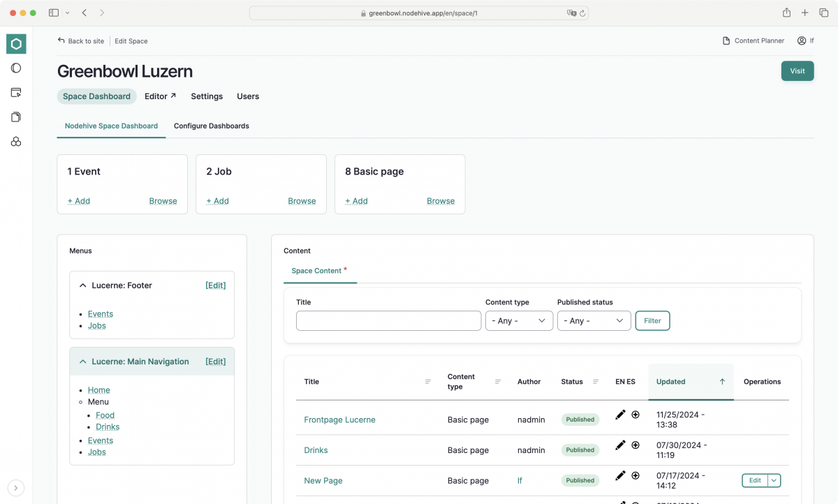The image size is (838, 504).
Task: Toggle the Safari sidebar panel icon
Action: [x=54, y=13]
